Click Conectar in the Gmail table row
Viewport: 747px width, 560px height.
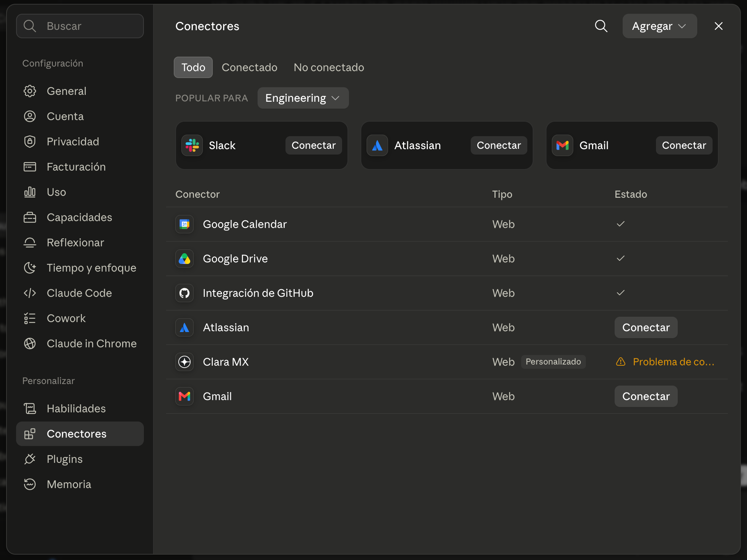[646, 396]
